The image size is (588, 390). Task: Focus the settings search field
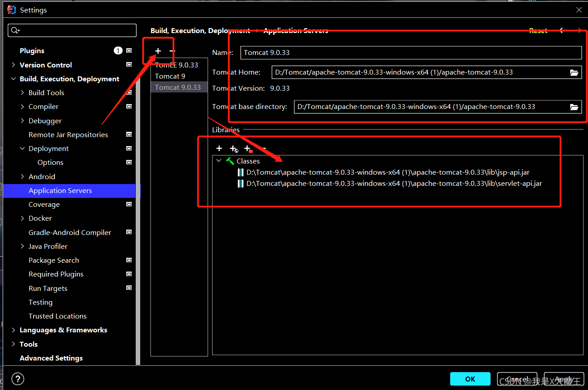click(72, 30)
